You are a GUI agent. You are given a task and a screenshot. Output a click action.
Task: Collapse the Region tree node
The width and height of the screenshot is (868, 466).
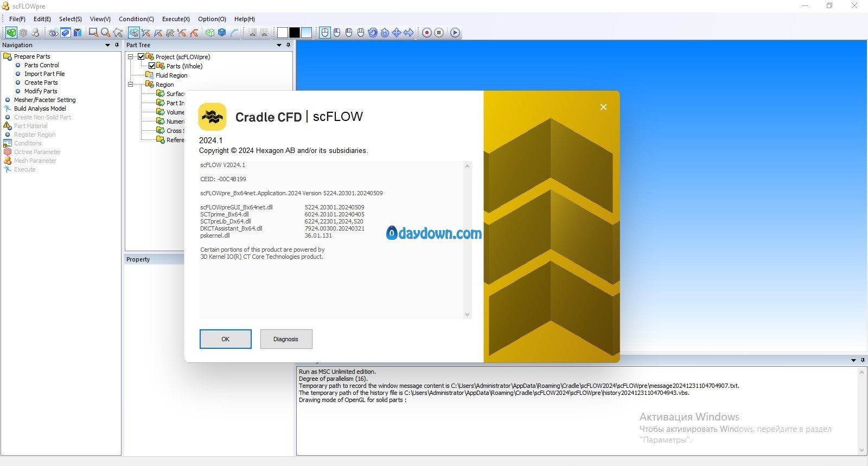[x=130, y=84]
